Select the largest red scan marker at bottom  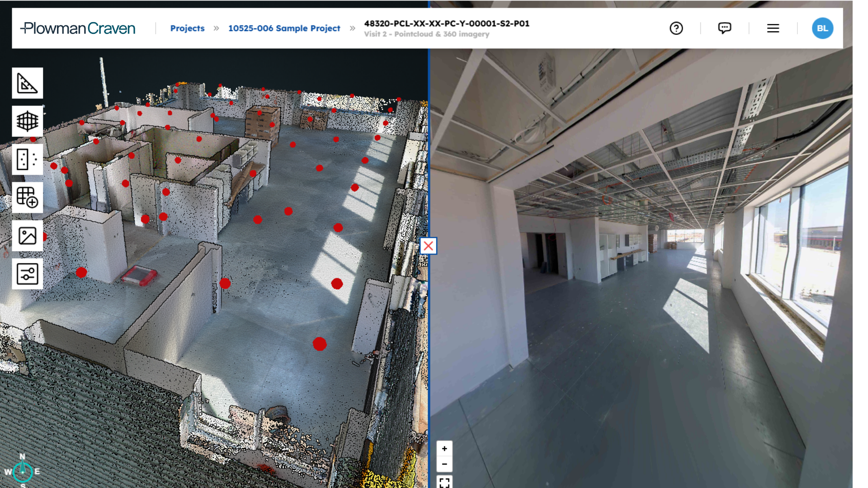(x=320, y=344)
